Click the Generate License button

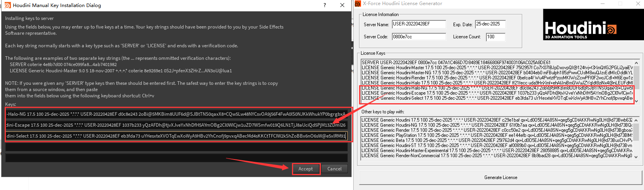pyautogui.click(x=500, y=177)
